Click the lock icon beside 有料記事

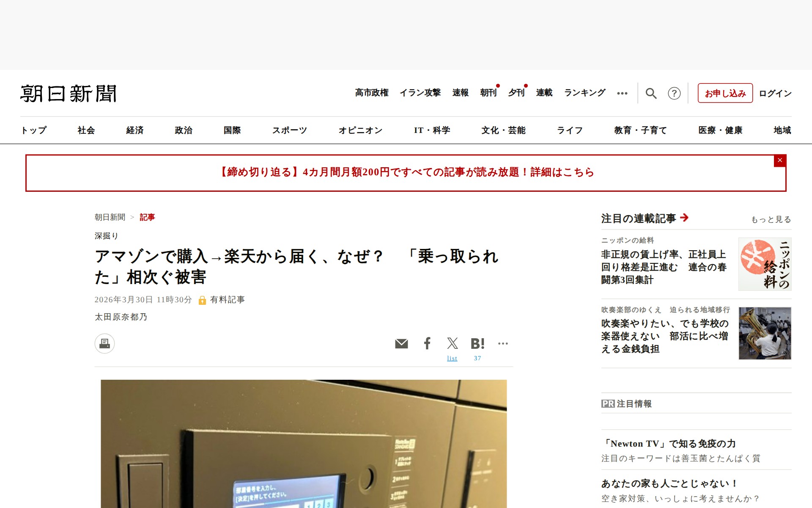202,300
